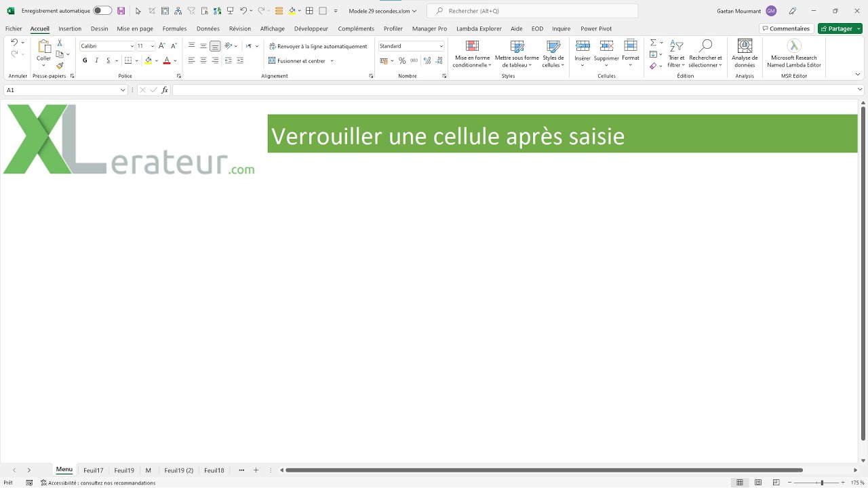868x488 pixels.
Task: Click the Coller paste icon
Action: pyautogui.click(x=44, y=47)
